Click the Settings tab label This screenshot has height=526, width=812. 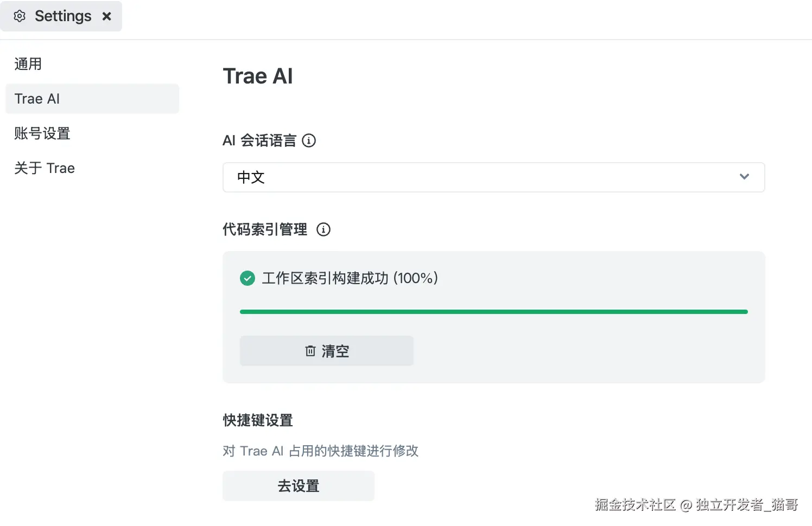click(x=62, y=16)
